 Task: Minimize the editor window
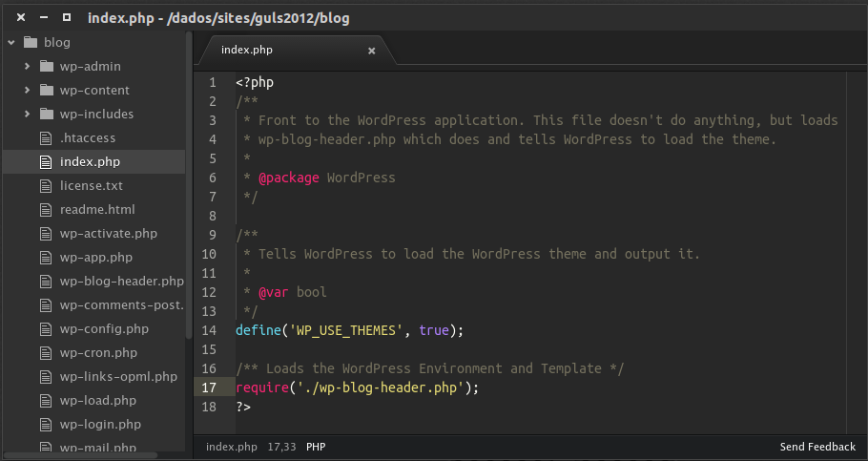point(44,18)
